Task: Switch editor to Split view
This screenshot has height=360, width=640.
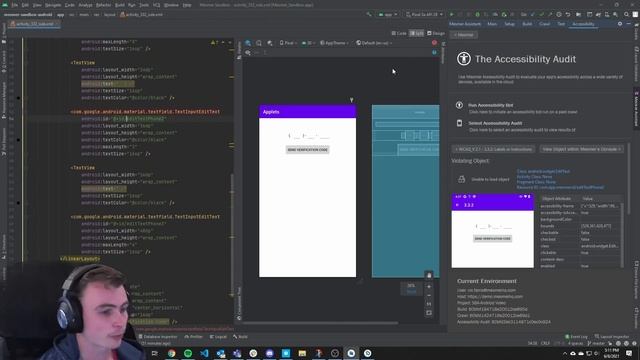Action: point(416,33)
